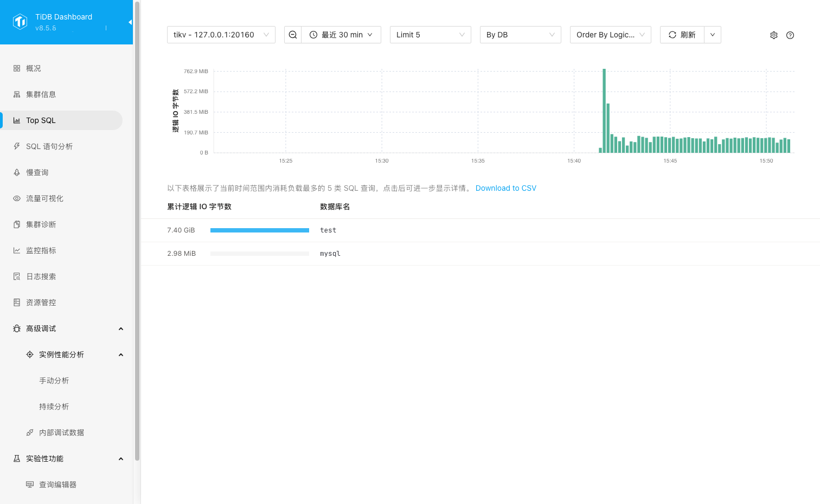Image resolution: width=820 pixels, height=504 pixels.
Task: Click the zoom out magnifier above the chart
Action: point(292,34)
